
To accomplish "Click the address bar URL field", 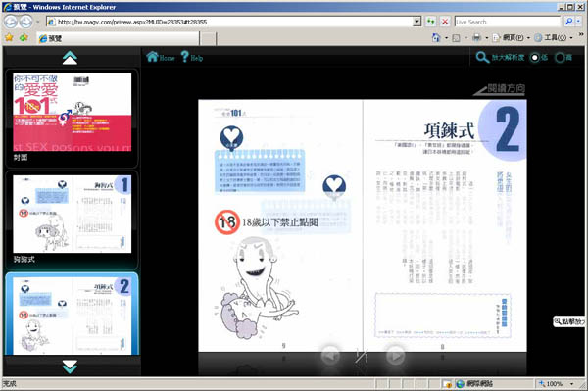I will 228,22.
